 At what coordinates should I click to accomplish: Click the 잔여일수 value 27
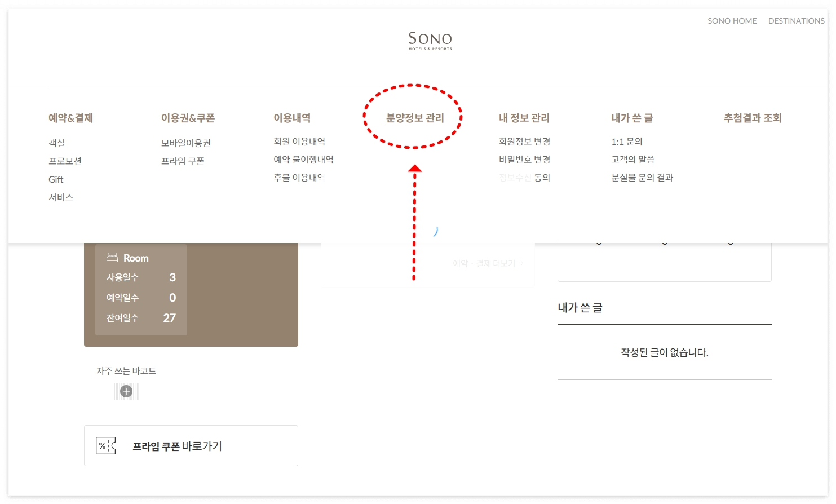[x=170, y=318]
